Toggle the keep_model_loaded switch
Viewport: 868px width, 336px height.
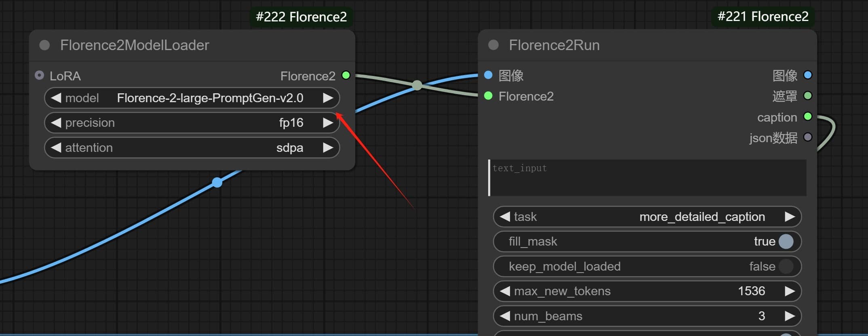[786, 267]
